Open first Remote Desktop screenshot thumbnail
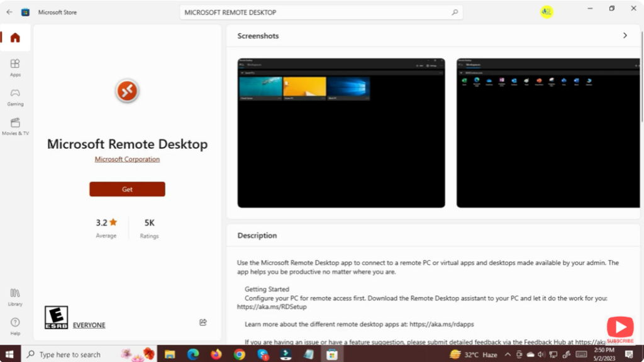Viewport: 644px width, 362px height. click(x=341, y=133)
